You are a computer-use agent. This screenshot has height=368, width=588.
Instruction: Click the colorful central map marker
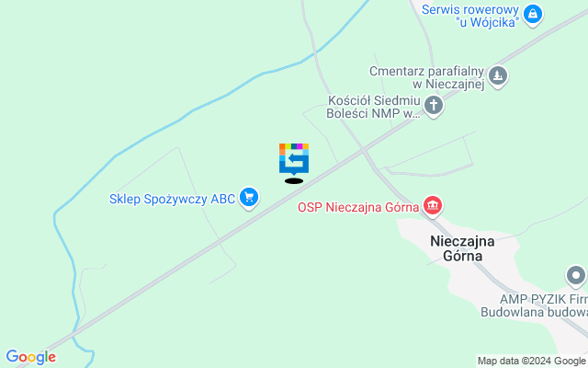click(x=294, y=159)
